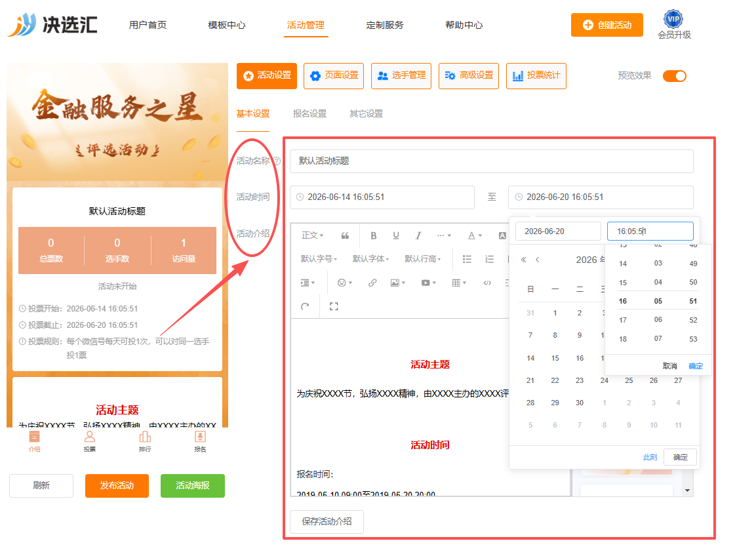Open the 正文 paragraph style dropdown
Viewport: 735px width, 560px height.
point(312,235)
